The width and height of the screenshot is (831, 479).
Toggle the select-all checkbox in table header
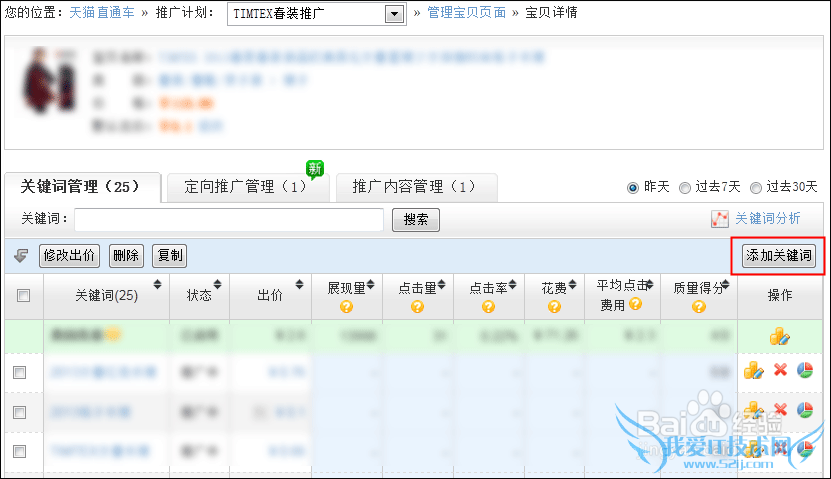[23, 295]
